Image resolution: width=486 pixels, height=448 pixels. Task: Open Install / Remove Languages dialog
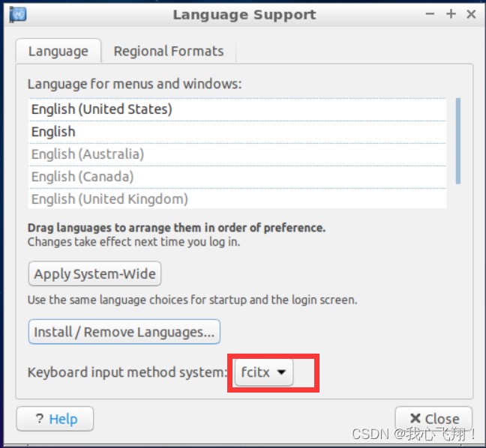click(x=124, y=332)
